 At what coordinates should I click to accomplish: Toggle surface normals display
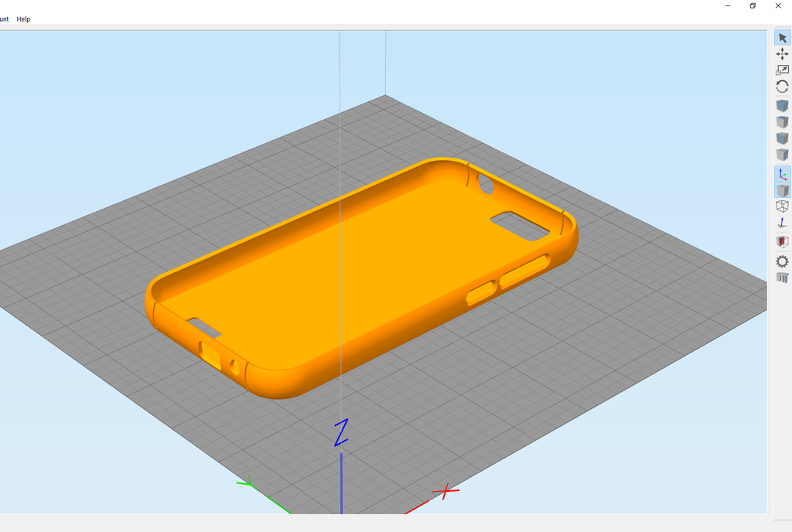[x=783, y=223]
